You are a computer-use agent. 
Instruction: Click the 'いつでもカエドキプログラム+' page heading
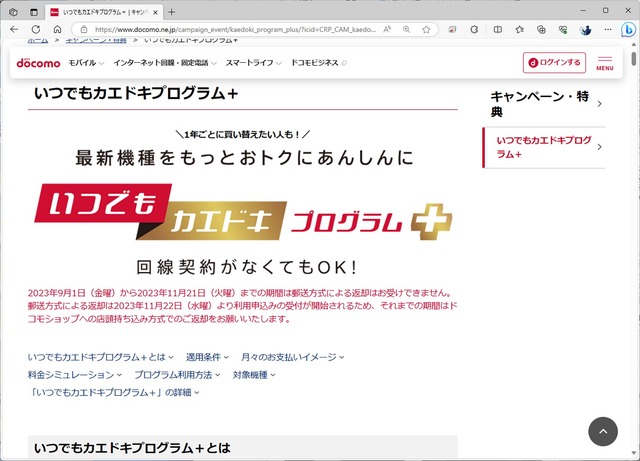[x=136, y=94]
